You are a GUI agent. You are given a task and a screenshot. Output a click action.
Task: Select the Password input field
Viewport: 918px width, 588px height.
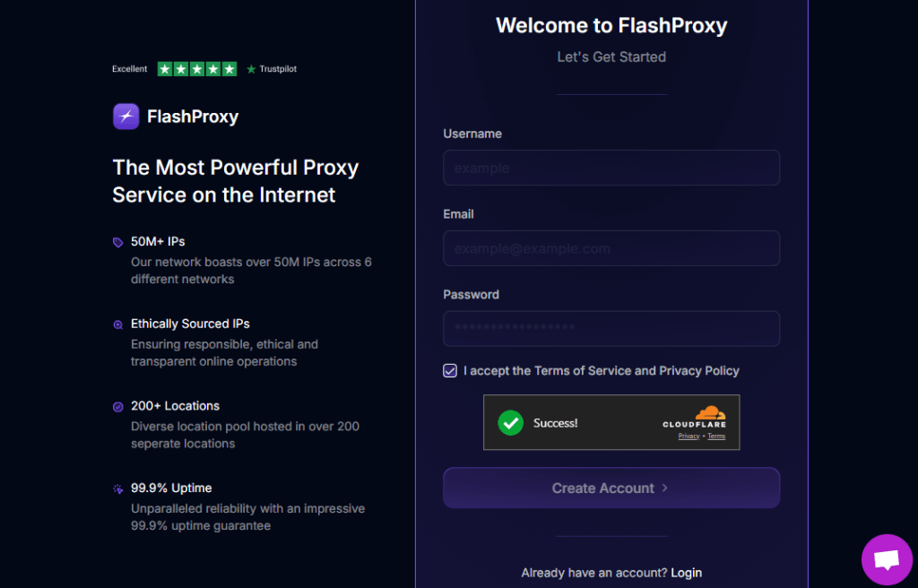[x=611, y=329]
